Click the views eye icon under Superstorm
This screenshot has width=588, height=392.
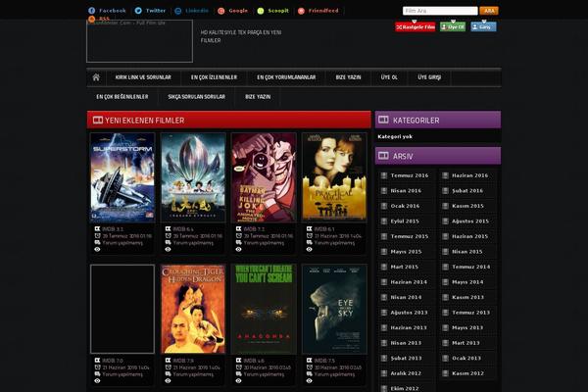[97, 250]
